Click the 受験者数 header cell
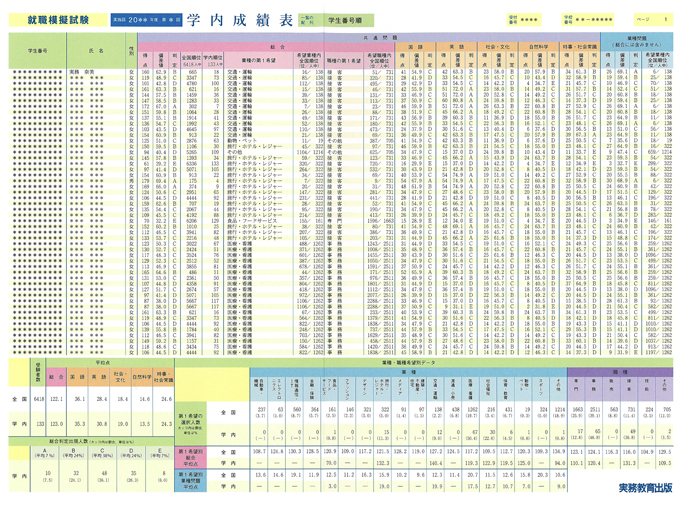This screenshot has width=680, height=506. tap(38, 372)
